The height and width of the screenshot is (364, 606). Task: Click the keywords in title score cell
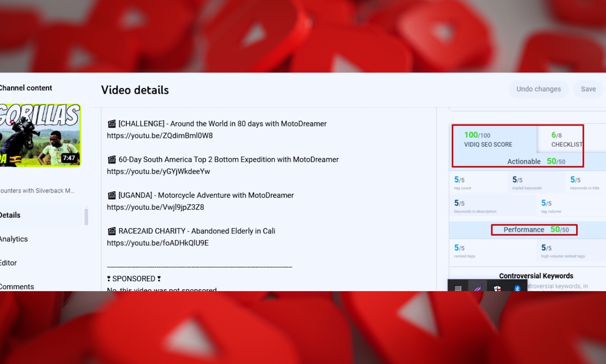pos(586,183)
